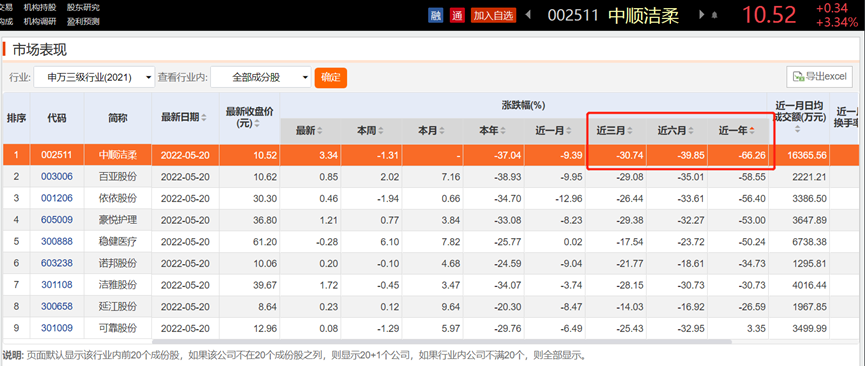865x366 pixels.
Task: Click the 市场表现 section title
Action: coord(40,50)
